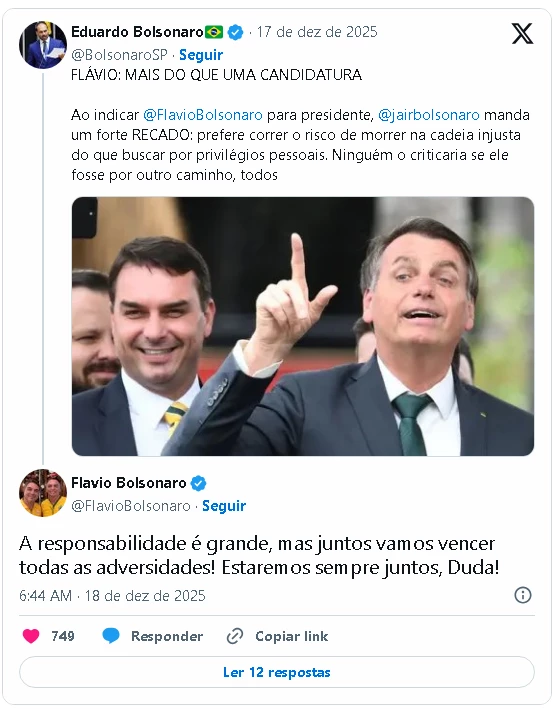Open Ler 12 respostas button
Screen dimensions: 553x709
[x=277, y=672]
